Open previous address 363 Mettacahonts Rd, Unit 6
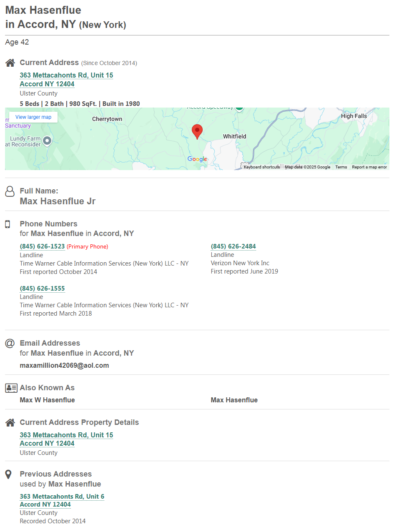Image resolution: width=394 pixels, height=532 pixels. click(x=62, y=496)
